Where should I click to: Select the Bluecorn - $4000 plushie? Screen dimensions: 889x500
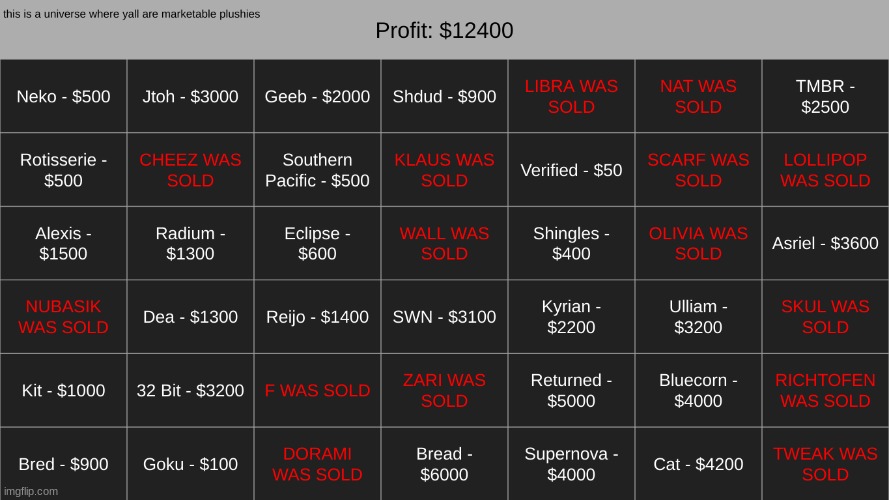click(x=698, y=391)
